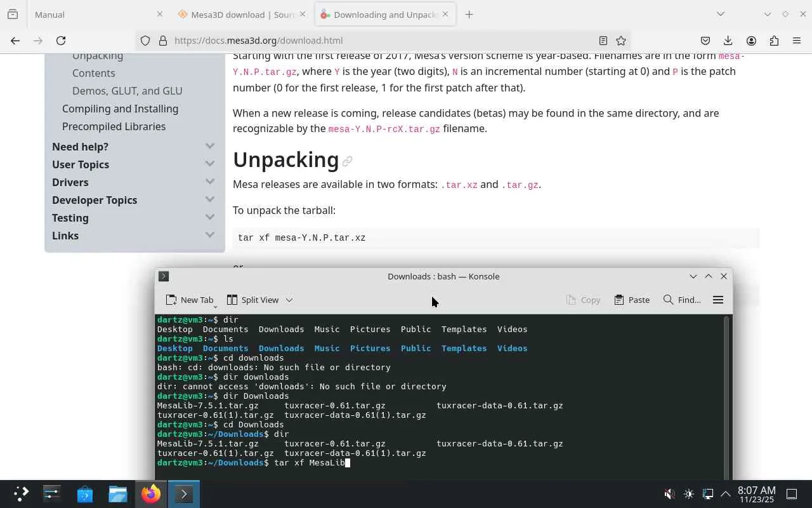Switch to Mesa3D download SourceForge tab
812x508 pixels.
(x=241, y=14)
